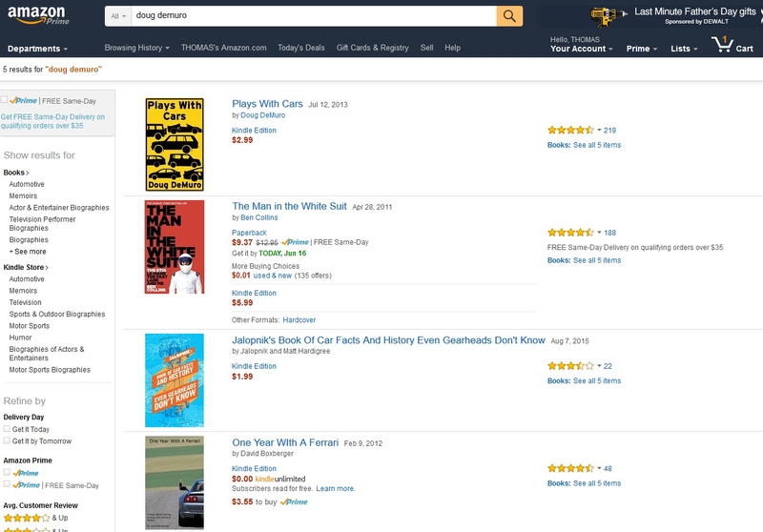Click in the search text field
The height and width of the screenshot is (532, 763).
[x=314, y=16]
